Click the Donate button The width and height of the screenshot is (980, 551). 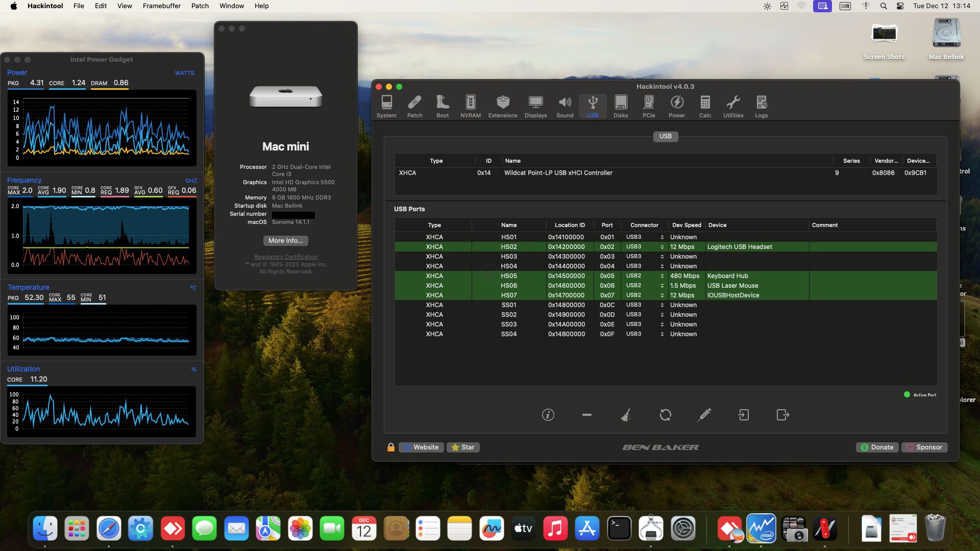(x=877, y=447)
